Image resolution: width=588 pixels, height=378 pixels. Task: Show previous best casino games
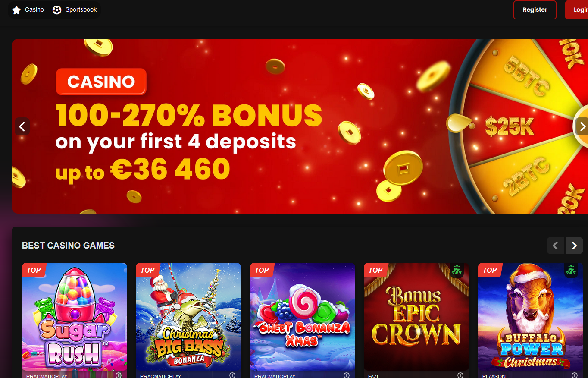pyautogui.click(x=555, y=246)
